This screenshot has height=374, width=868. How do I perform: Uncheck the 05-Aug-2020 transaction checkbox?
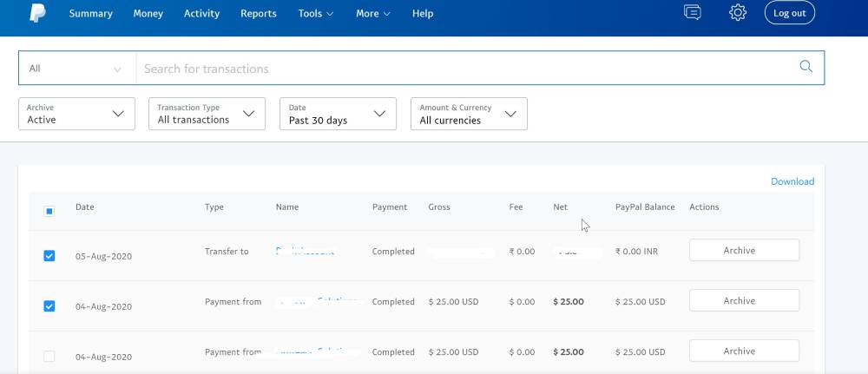pyautogui.click(x=49, y=256)
